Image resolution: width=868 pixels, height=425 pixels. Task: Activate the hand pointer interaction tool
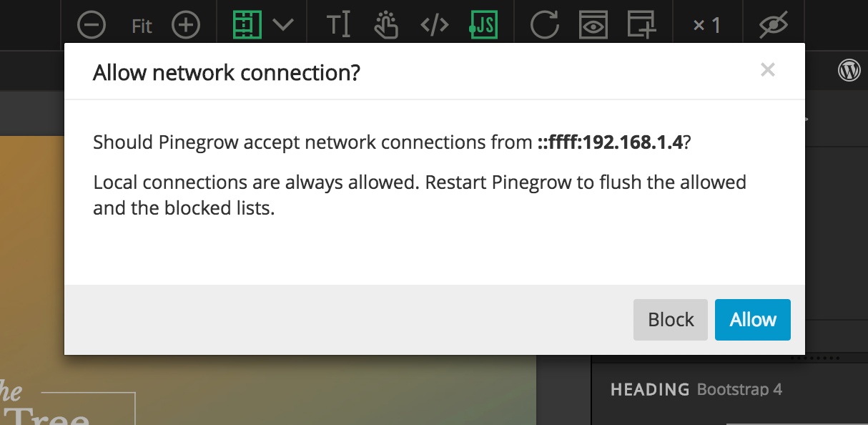(386, 25)
